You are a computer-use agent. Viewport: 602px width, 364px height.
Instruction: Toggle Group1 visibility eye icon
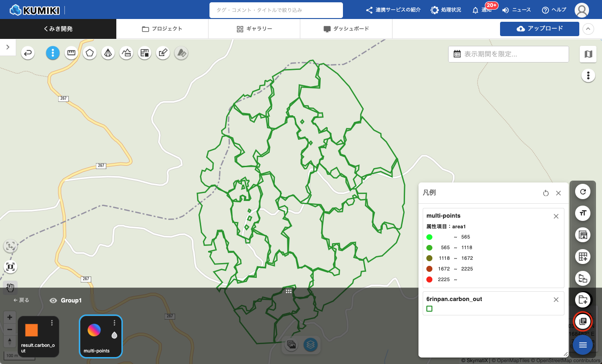tap(53, 301)
